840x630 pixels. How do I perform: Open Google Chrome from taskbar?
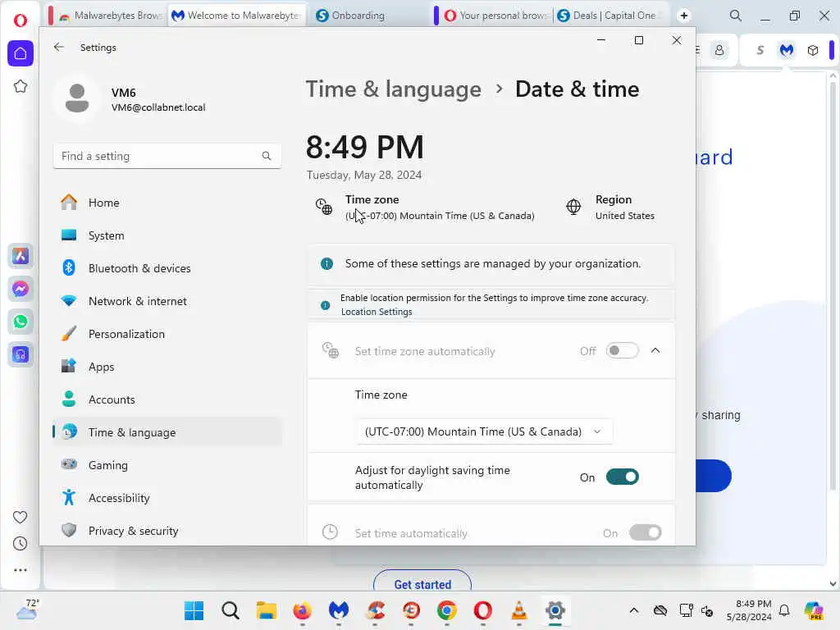pos(447,610)
